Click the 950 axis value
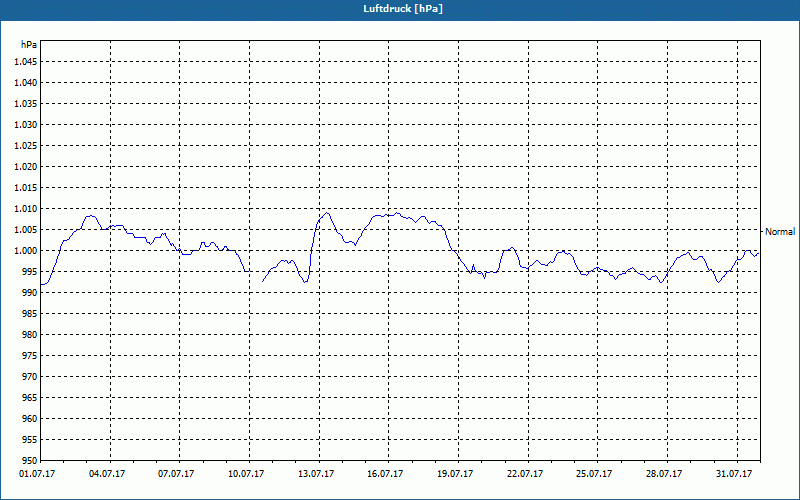Viewport: 800px width, 500px height. point(30,460)
